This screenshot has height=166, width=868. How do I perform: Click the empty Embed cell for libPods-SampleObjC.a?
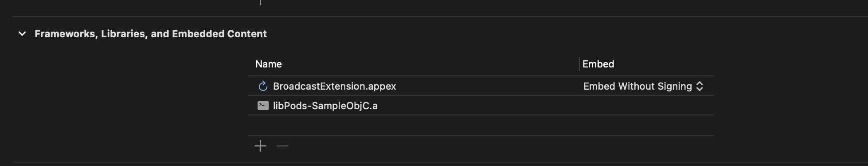tap(646, 106)
